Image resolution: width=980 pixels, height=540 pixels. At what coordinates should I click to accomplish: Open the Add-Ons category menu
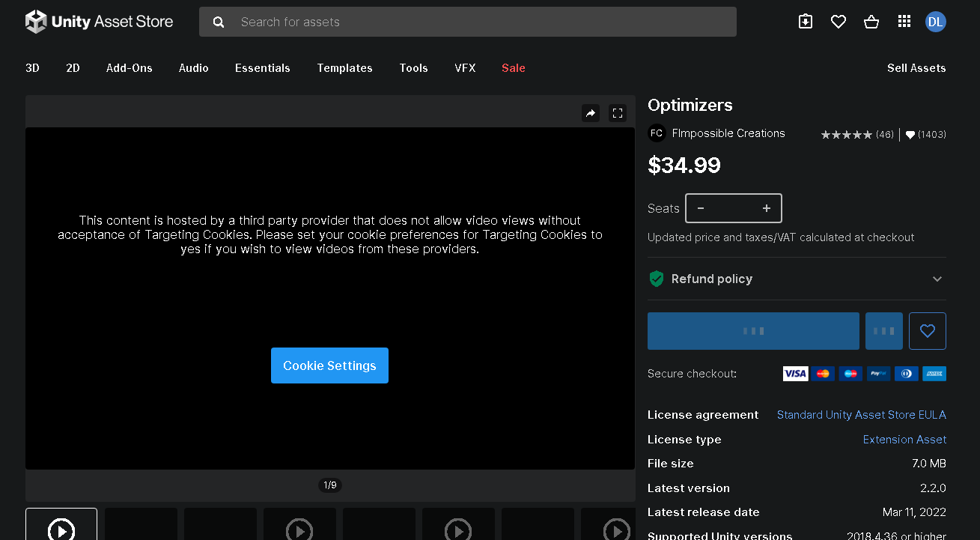click(130, 68)
